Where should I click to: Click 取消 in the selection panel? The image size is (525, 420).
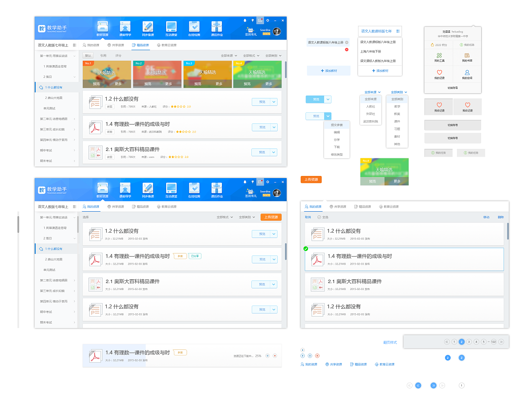pyautogui.click(x=308, y=217)
